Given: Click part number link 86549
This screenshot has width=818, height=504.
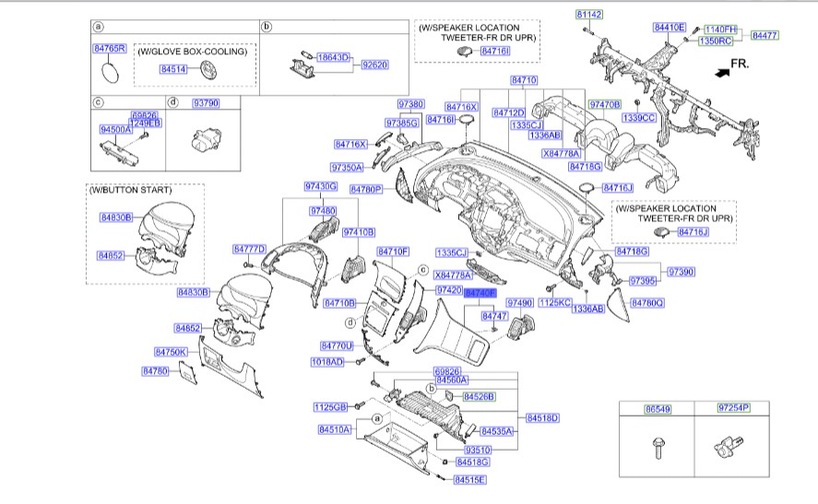Looking at the screenshot, I should [658, 409].
